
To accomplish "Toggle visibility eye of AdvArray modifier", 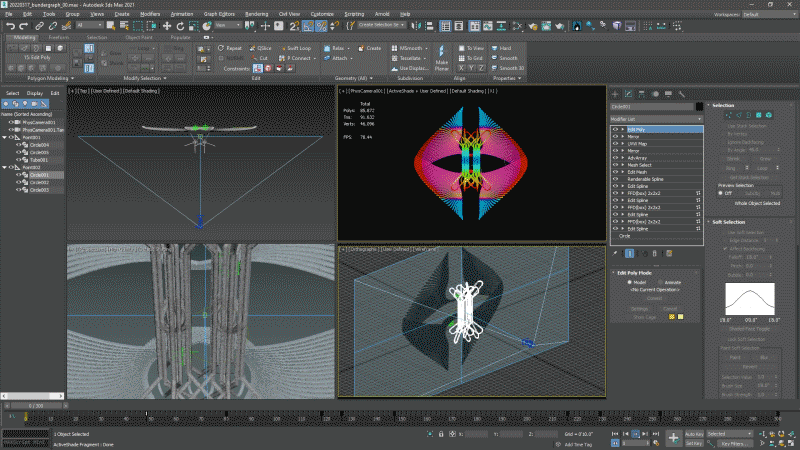I will pos(615,158).
